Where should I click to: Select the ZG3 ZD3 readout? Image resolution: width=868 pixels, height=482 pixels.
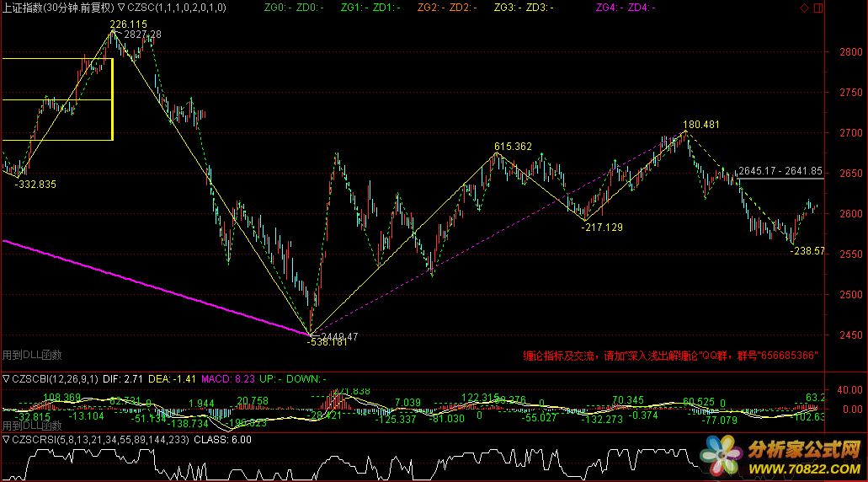pyautogui.click(x=524, y=8)
